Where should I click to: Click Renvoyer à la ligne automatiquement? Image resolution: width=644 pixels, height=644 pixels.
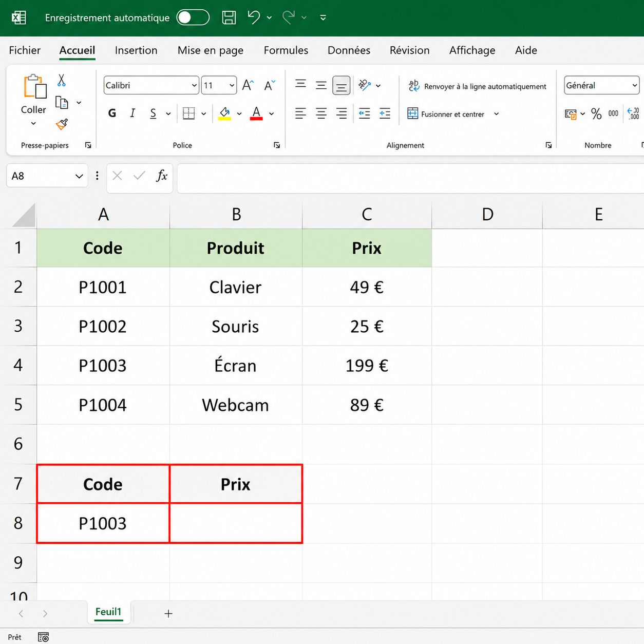point(477,86)
